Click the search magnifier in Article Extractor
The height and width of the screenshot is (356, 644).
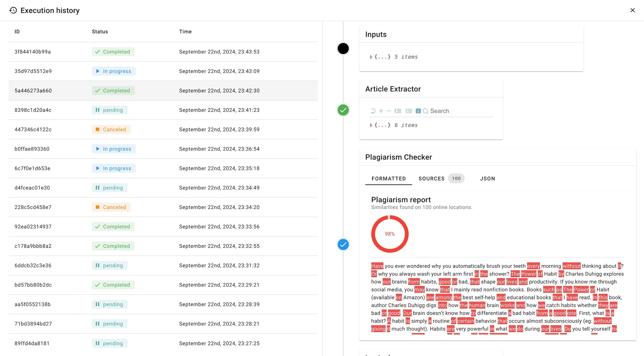click(426, 111)
